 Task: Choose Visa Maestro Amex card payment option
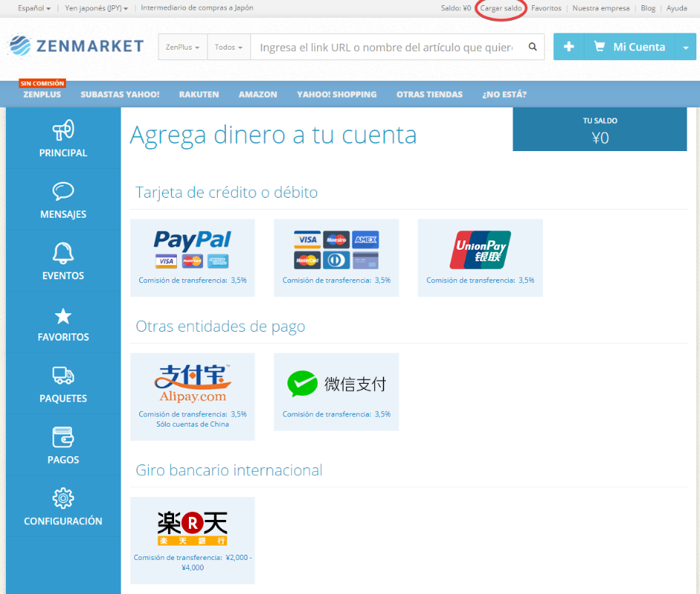point(336,258)
